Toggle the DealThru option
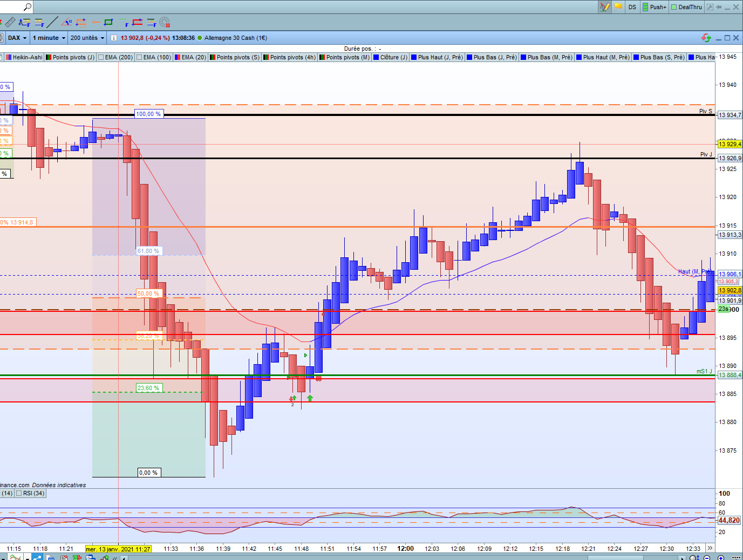Viewport: 743px width, 560px height. (x=686, y=7)
